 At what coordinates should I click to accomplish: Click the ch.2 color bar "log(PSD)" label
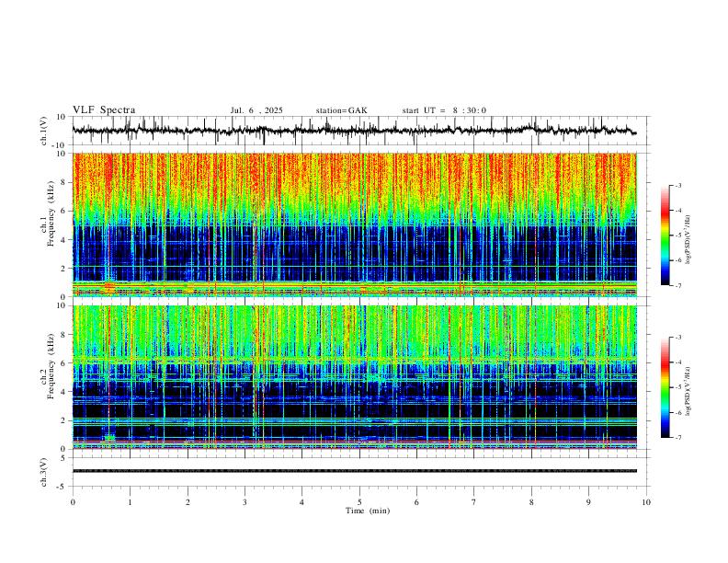[x=688, y=392]
